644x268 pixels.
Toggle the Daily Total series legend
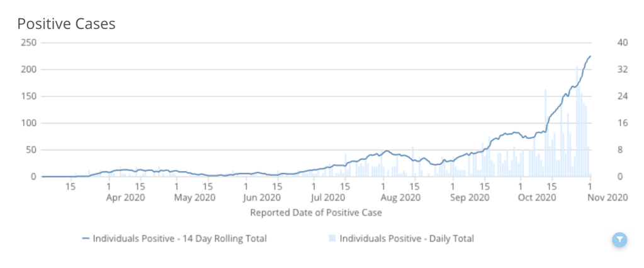(x=406, y=239)
